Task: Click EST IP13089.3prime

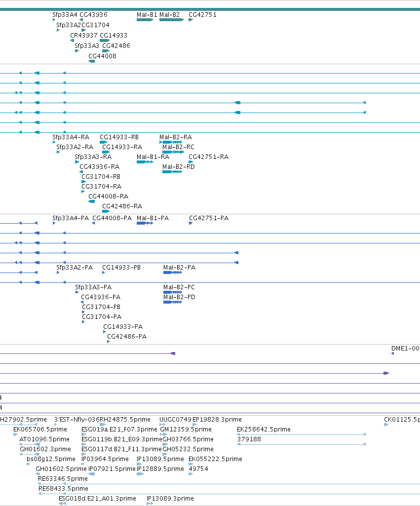Action: [170, 499]
